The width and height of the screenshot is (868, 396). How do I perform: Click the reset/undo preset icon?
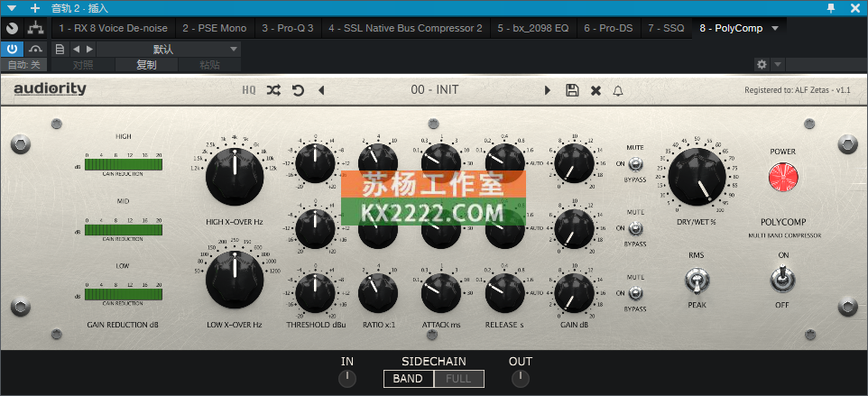[x=299, y=90]
